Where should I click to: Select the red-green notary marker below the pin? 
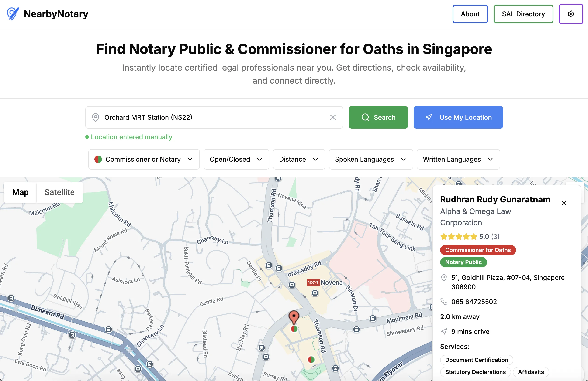pos(294,329)
